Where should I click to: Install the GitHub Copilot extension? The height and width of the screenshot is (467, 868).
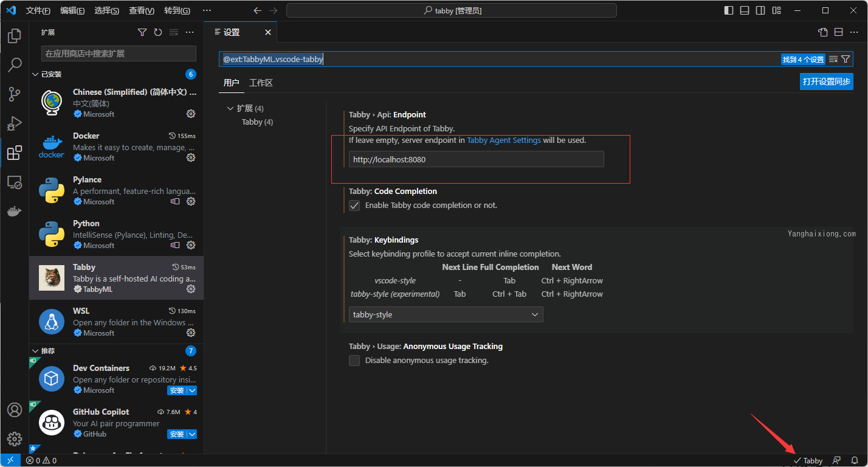click(177, 434)
